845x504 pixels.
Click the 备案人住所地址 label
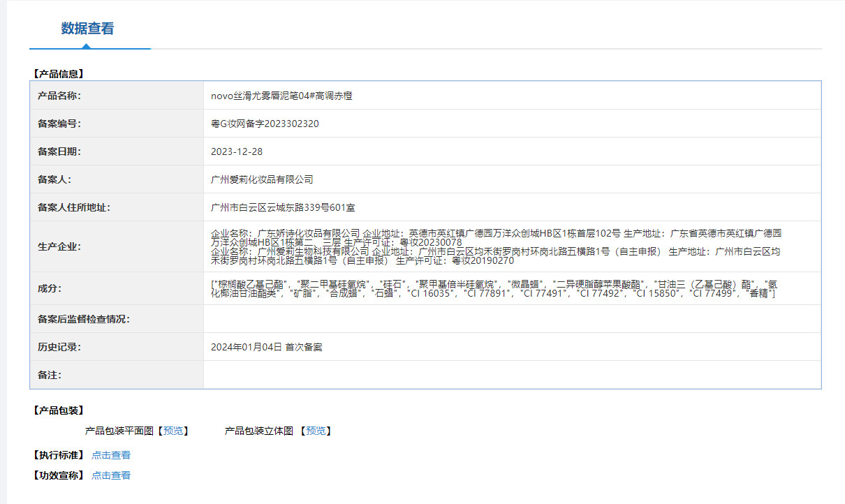(74, 207)
